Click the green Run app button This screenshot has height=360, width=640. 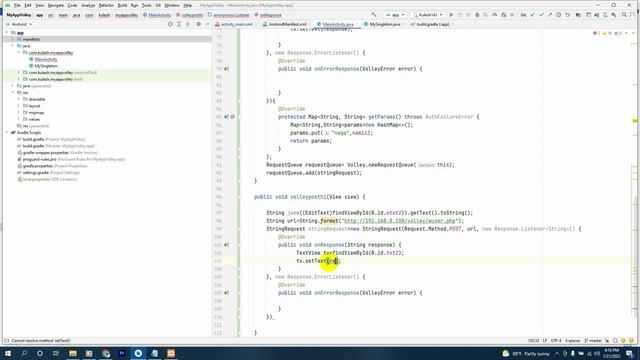[x=451, y=15]
